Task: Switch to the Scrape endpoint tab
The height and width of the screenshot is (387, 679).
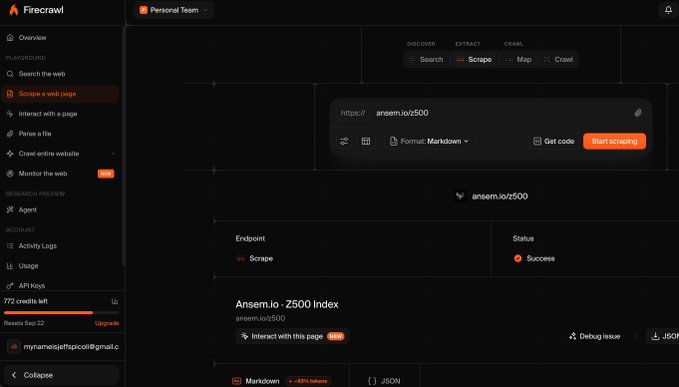Action: pyautogui.click(x=474, y=60)
